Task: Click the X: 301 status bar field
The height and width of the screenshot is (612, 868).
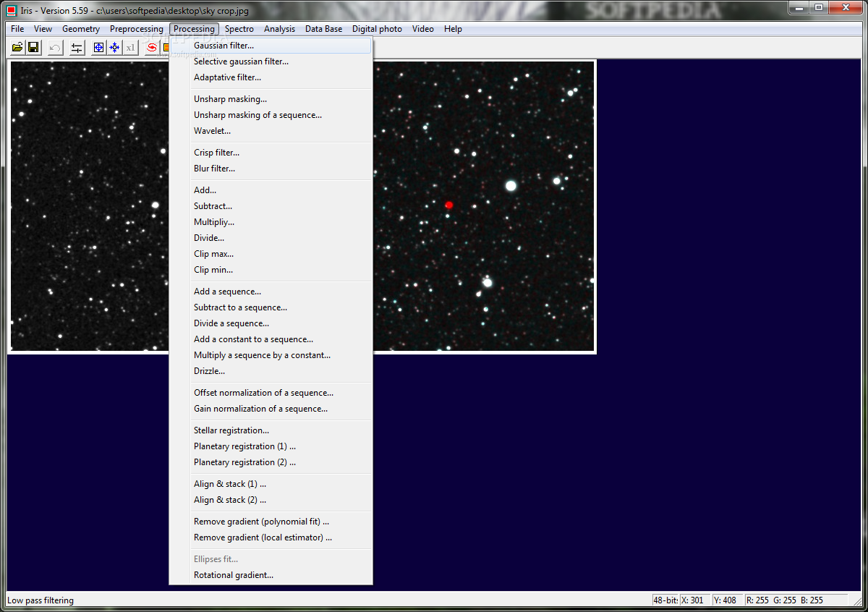Action: [x=694, y=600]
